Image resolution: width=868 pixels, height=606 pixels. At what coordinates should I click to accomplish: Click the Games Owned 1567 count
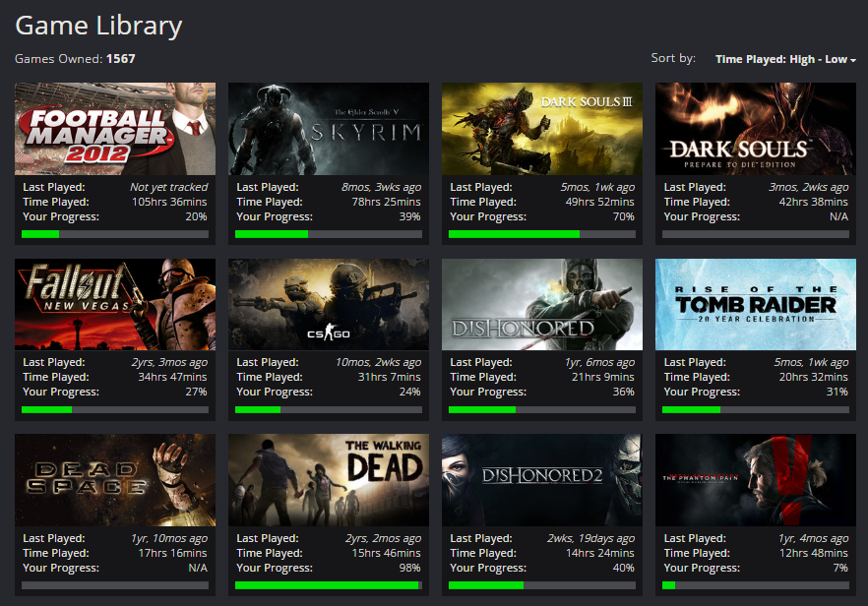pyautogui.click(x=75, y=59)
